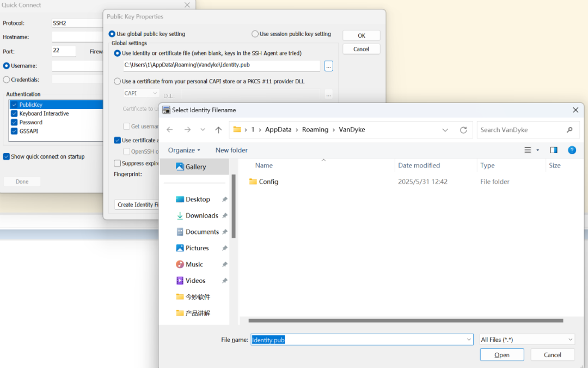588x368 pixels.
Task: Click pin icon next to Videos
Action: click(x=225, y=281)
